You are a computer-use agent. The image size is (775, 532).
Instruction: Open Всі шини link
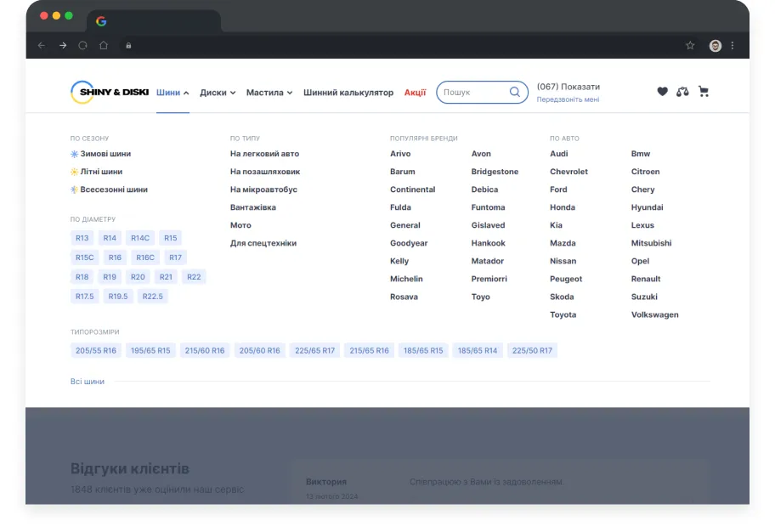pos(88,382)
